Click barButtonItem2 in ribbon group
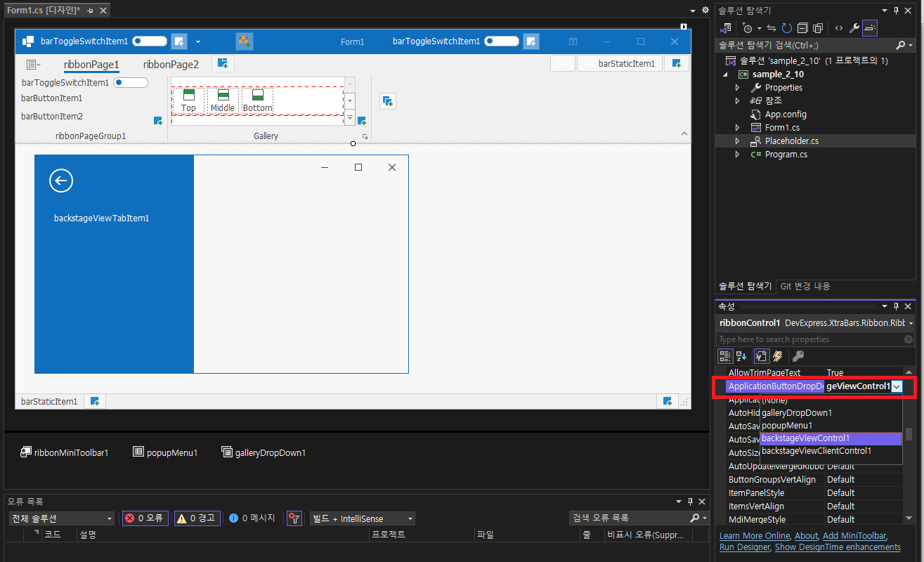 52,117
